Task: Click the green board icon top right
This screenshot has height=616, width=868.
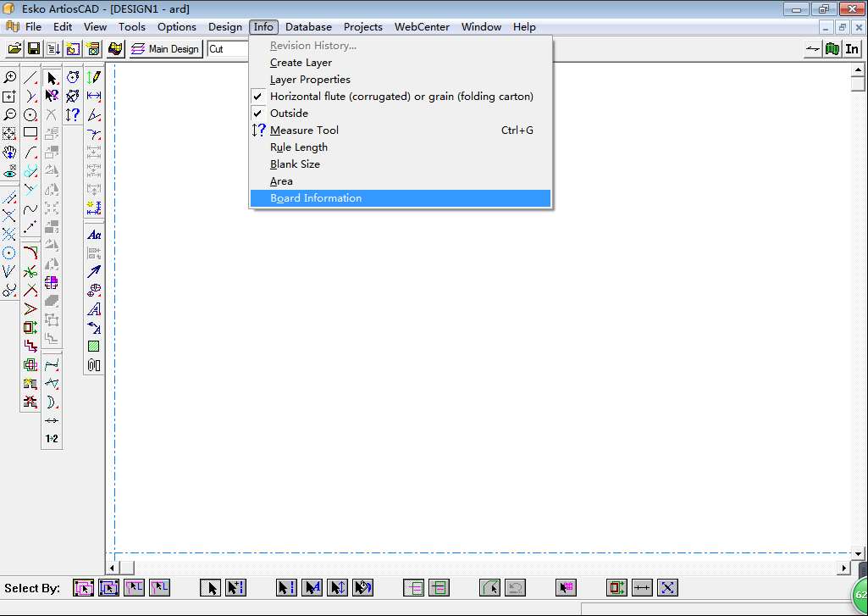Action: [x=832, y=49]
